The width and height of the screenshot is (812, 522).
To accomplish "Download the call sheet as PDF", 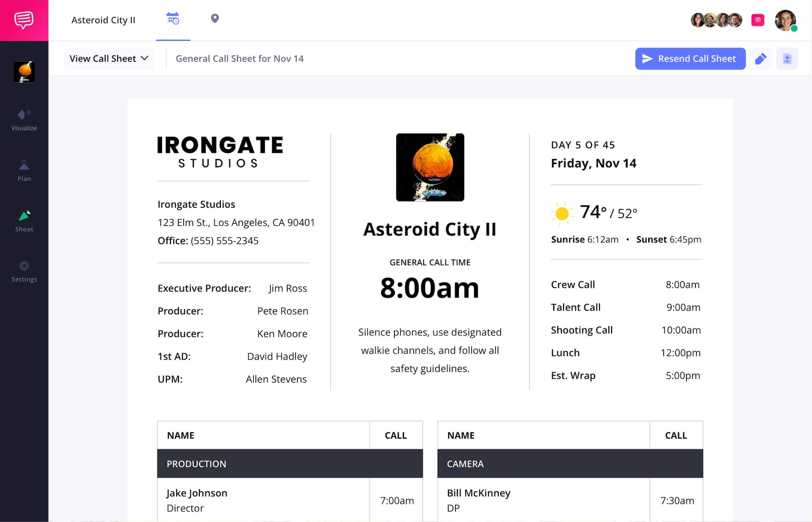I will click(787, 58).
